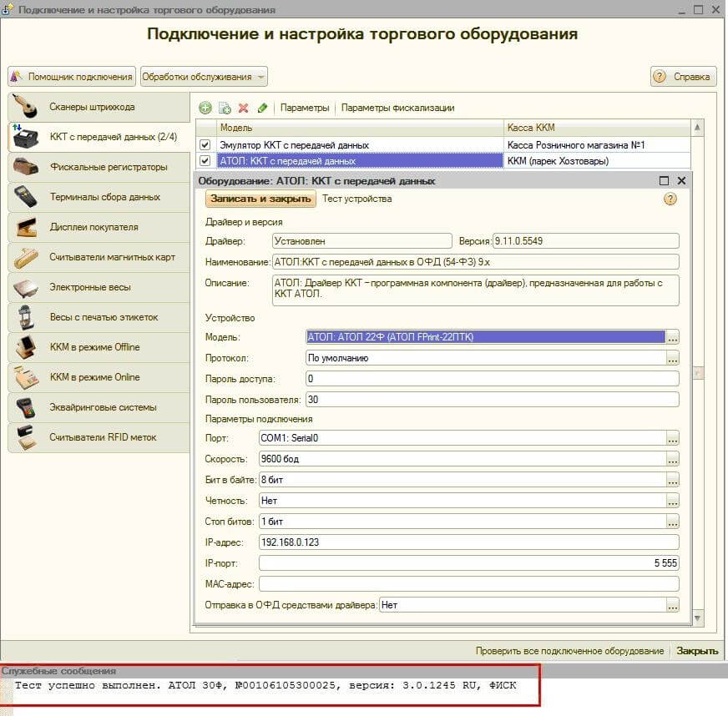Click the acquiring terminal icon

(26, 407)
